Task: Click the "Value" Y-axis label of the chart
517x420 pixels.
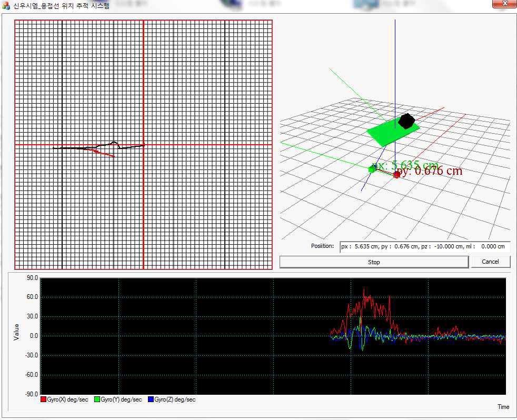Action: click(x=16, y=332)
